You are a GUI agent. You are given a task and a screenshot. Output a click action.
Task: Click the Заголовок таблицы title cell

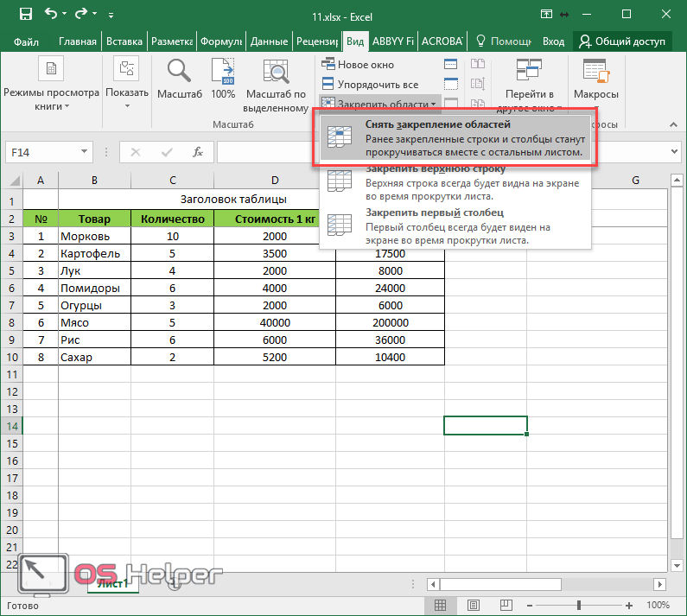click(x=233, y=200)
